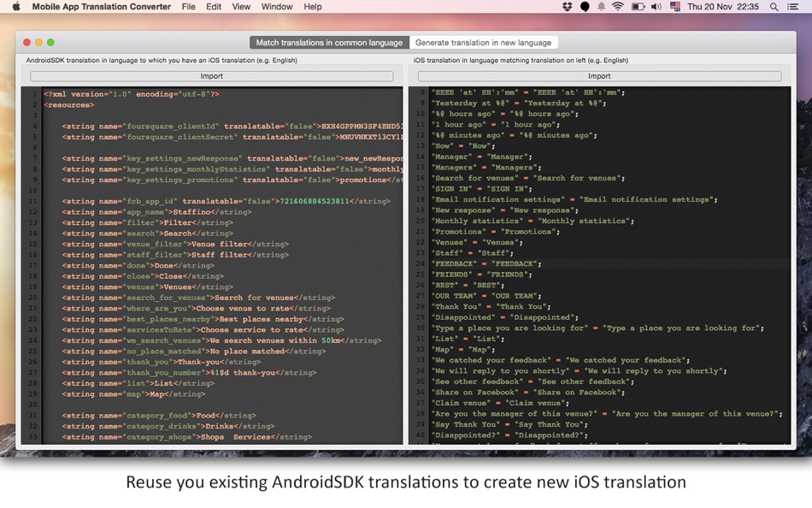812x508 pixels.
Task: Zoom the converter window with green button
Action: pos(50,43)
